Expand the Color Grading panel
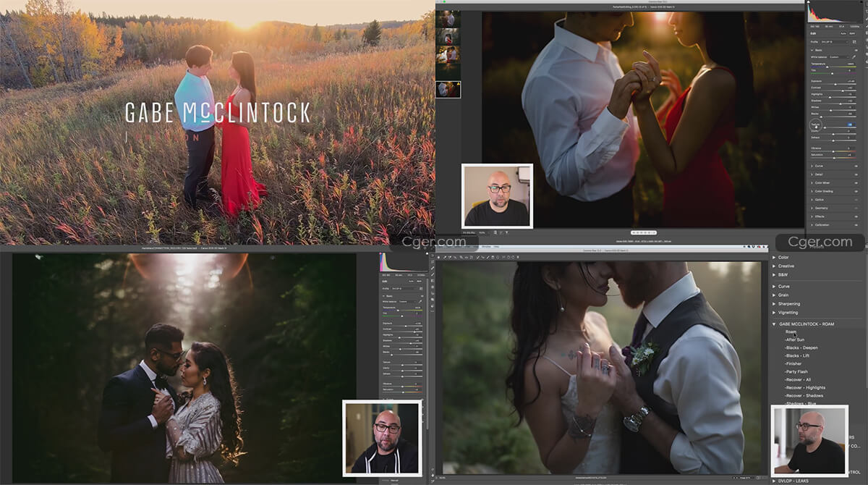 point(812,191)
